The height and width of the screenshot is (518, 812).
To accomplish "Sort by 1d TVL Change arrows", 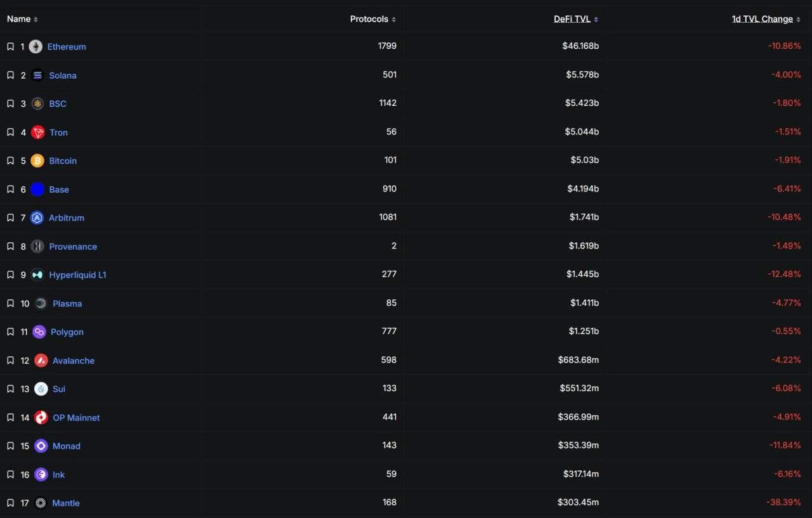I will point(798,20).
